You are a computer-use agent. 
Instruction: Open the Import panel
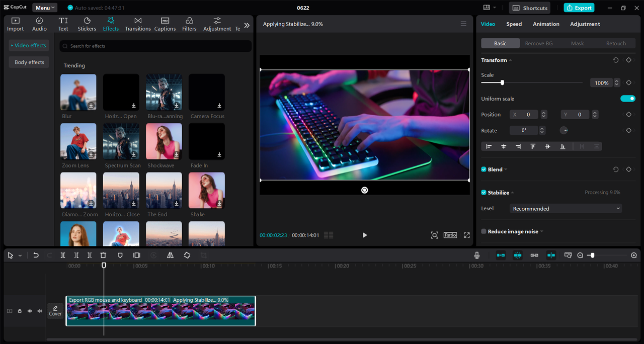point(15,24)
